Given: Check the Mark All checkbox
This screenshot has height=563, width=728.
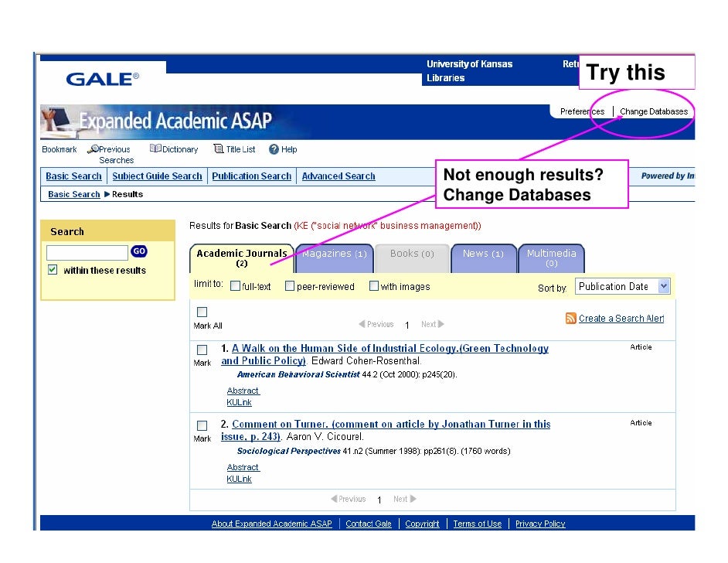Looking at the screenshot, I should point(202,312).
